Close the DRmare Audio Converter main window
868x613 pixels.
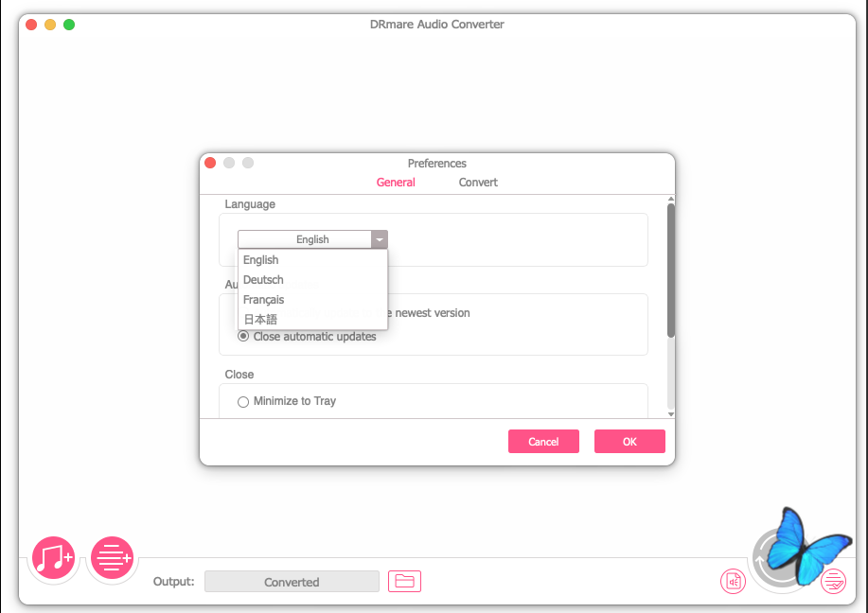point(31,25)
